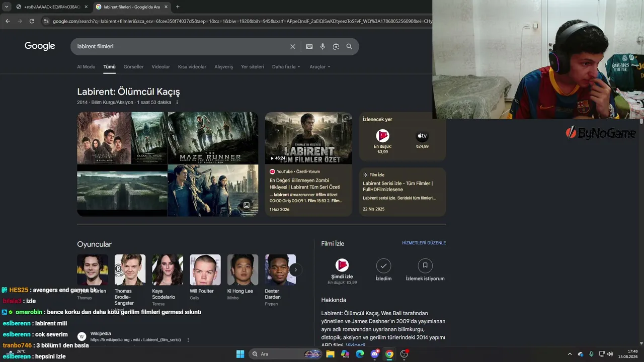Add movie to İzlemek istiyorum watchlist
The height and width of the screenshot is (362, 644).
tap(425, 270)
